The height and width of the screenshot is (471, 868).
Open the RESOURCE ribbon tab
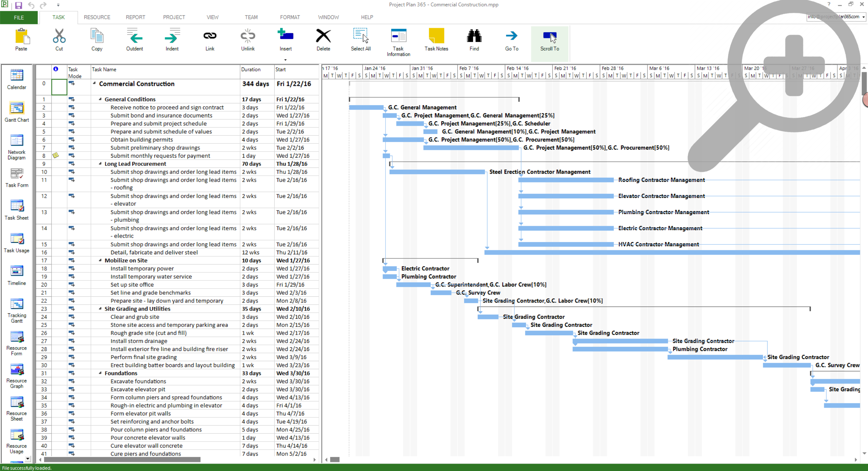pos(97,17)
